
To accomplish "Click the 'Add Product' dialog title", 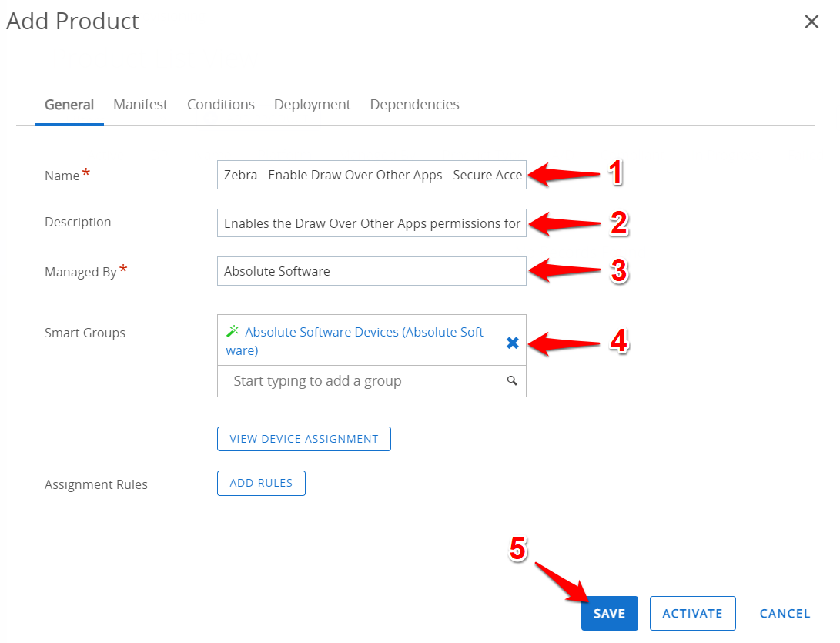I will click(x=73, y=22).
